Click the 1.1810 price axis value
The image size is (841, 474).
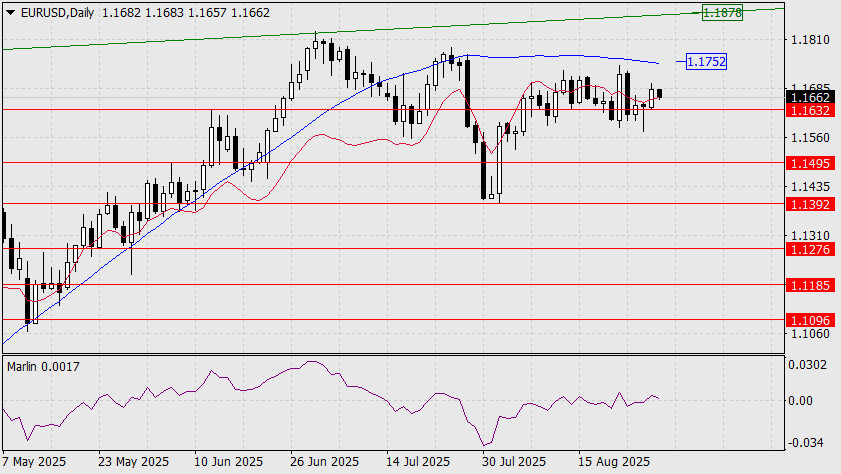810,40
